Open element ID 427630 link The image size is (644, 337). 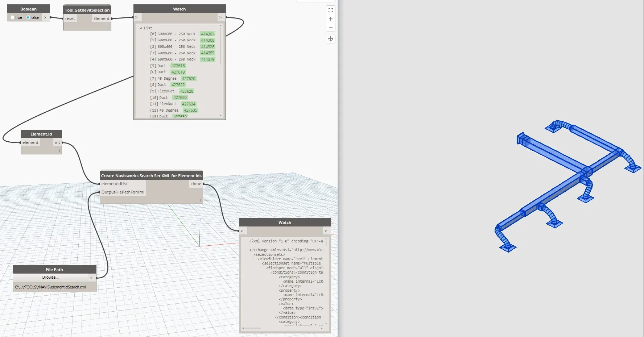pos(180,97)
